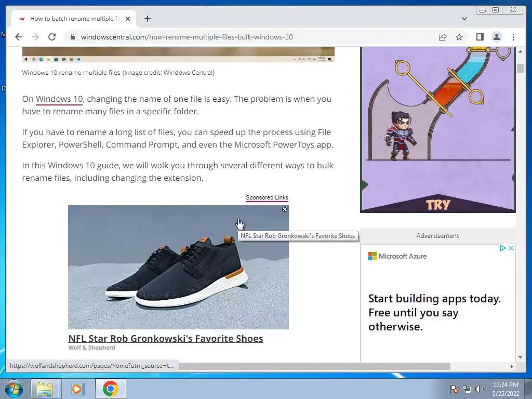Select the 'How to batch rename multiple' tab
The image size is (532, 399).
tap(74, 19)
